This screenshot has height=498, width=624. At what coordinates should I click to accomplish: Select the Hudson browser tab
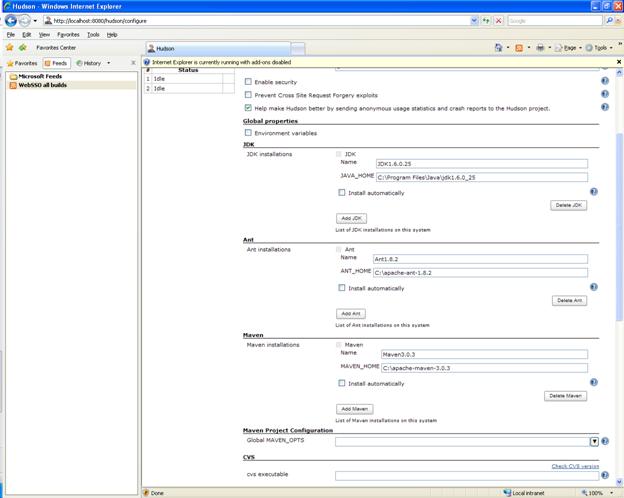click(x=218, y=49)
